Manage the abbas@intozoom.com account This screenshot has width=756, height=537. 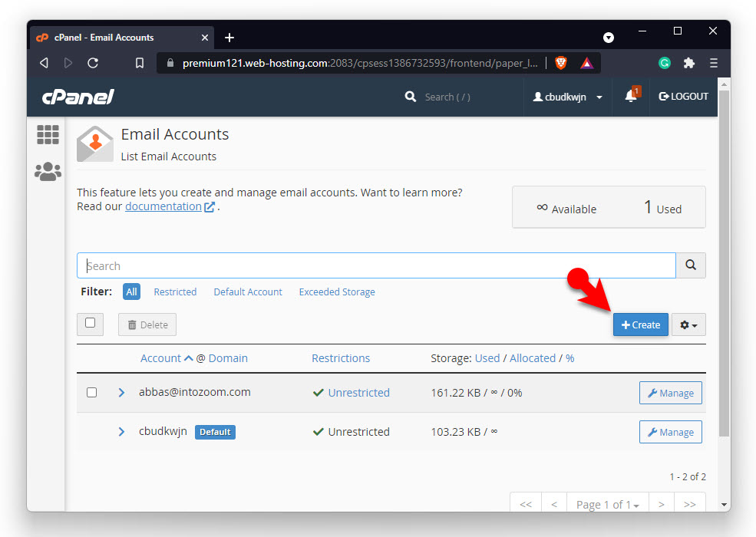point(670,393)
